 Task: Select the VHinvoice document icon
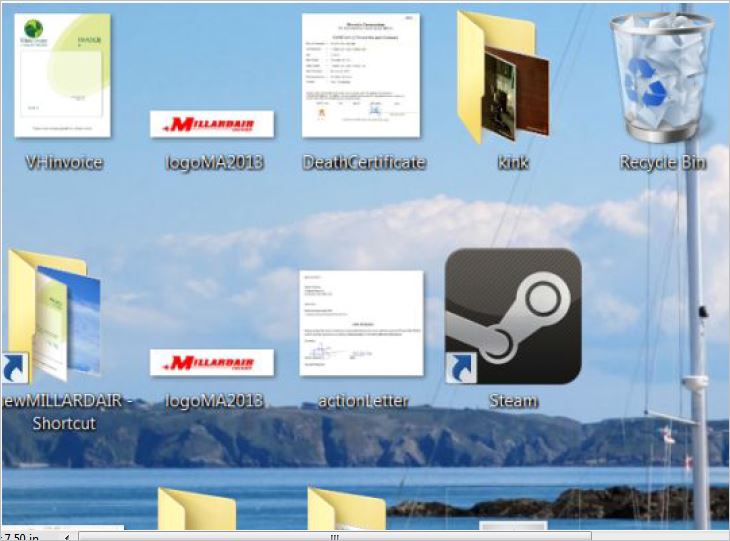click(x=63, y=76)
